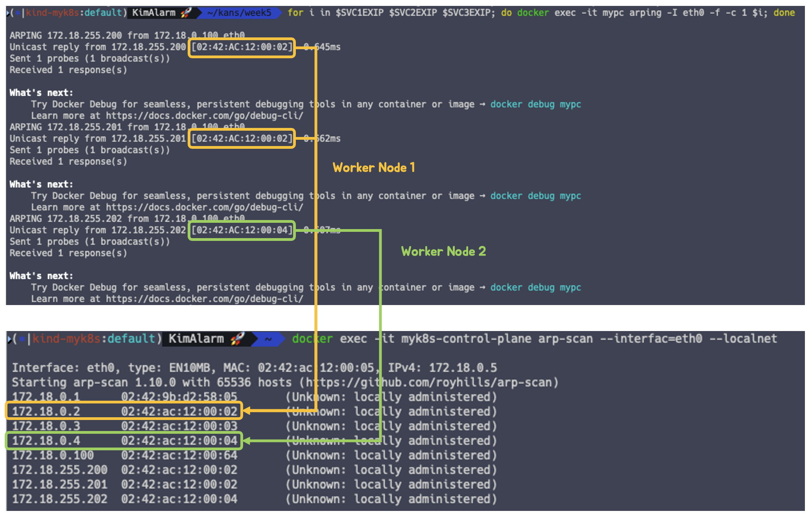The height and width of the screenshot is (518, 812).
Task: Click github.com/royhills/arp-scan URL
Action: (x=429, y=382)
